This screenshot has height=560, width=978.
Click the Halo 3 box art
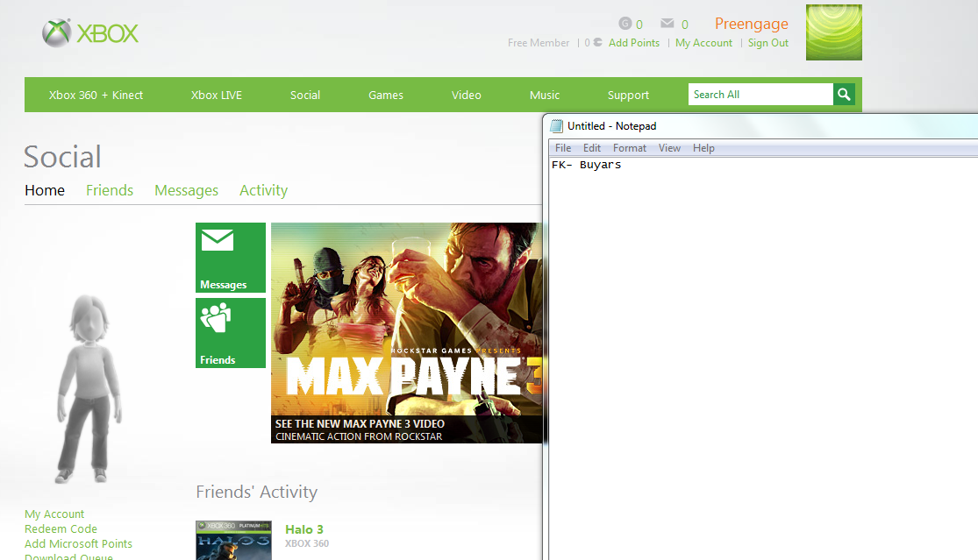tap(233, 540)
